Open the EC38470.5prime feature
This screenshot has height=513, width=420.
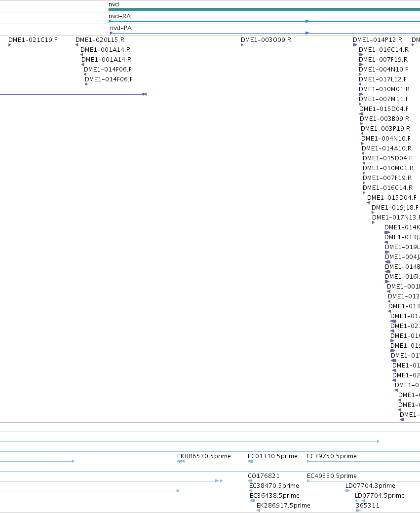pyautogui.click(x=274, y=485)
